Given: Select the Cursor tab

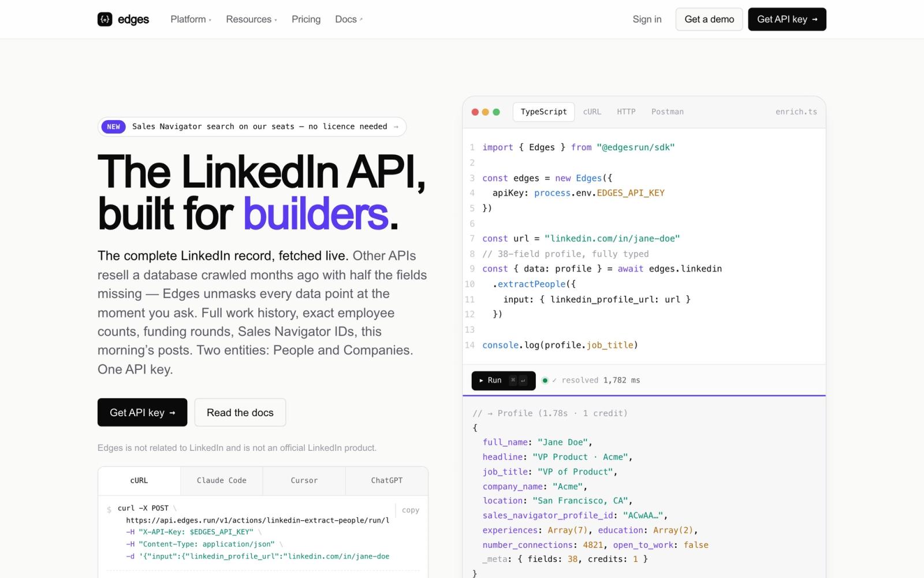Looking at the screenshot, I should (x=304, y=480).
